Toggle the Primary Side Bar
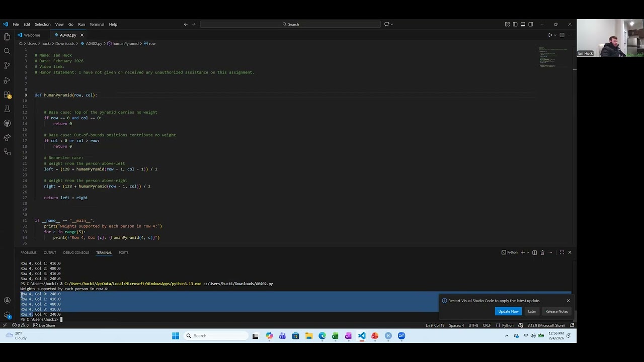This screenshot has width=644, height=362. (x=515, y=24)
